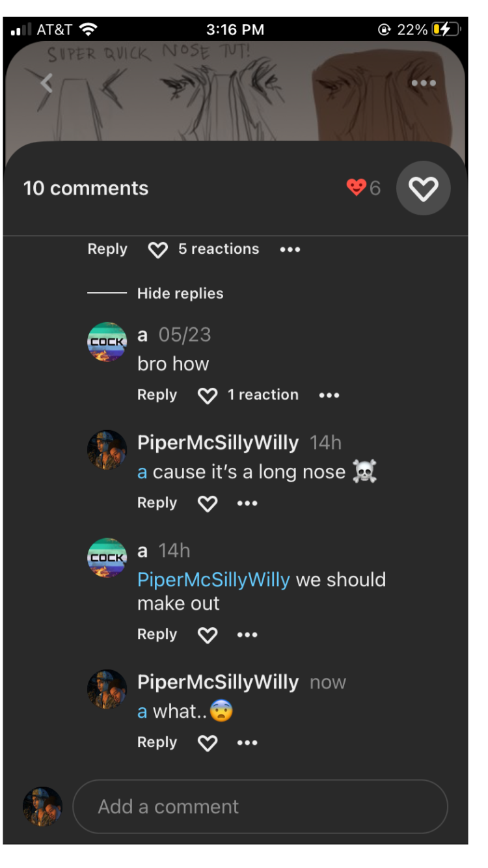This screenshot has width=488, height=868.
Task: Open more options on "bro how" comment
Action: [x=329, y=396]
